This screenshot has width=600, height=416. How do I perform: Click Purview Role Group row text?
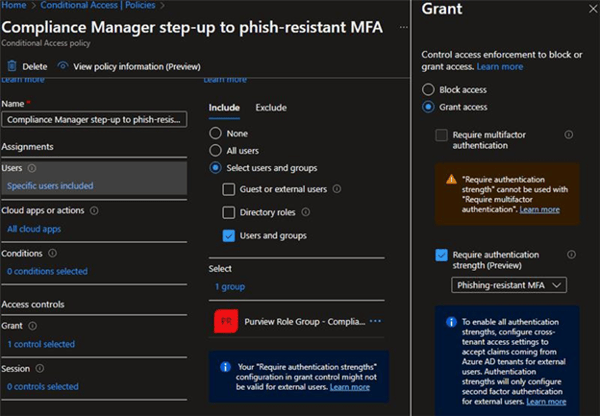pyautogui.click(x=305, y=321)
